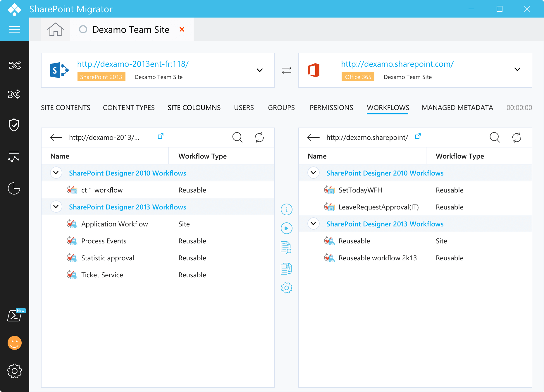The width and height of the screenshot is (544, 392).
Task: Select the Application Workflow row
Action: (x=158, y=224)
